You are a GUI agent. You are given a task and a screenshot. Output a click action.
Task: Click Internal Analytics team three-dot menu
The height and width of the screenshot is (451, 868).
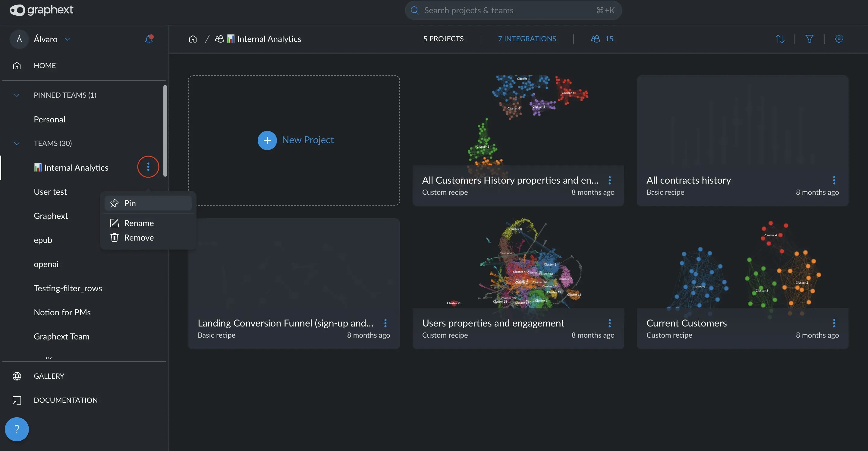point(148,167)
